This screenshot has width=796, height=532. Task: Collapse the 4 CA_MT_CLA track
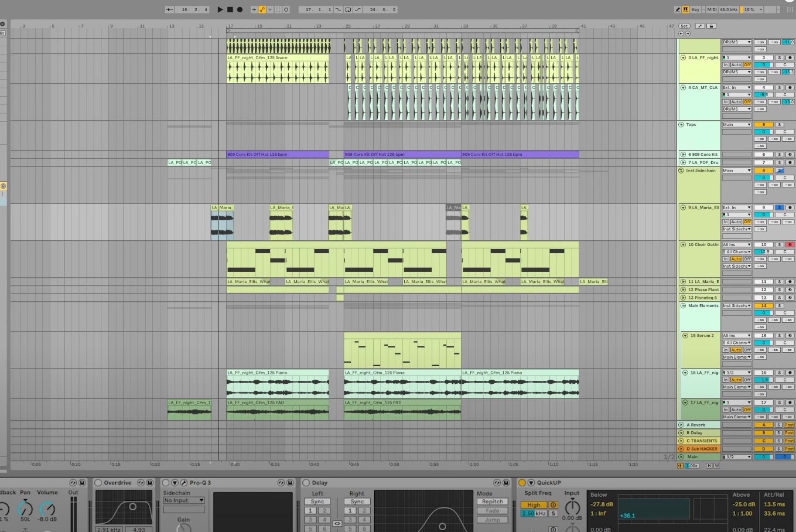683,88
